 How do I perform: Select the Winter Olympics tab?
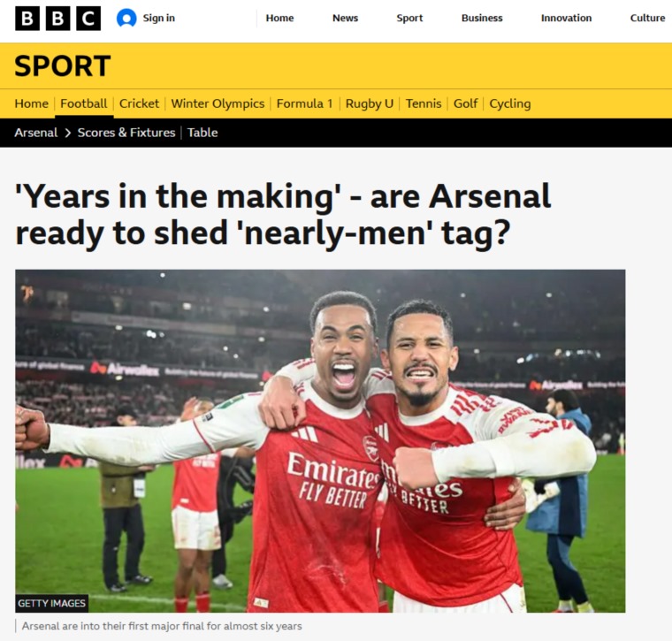tap(218, 103)
